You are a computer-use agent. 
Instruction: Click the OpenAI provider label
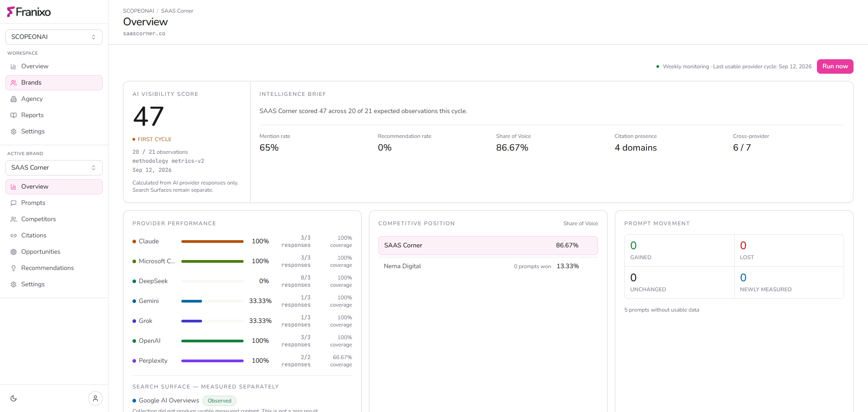pos(150,341)
